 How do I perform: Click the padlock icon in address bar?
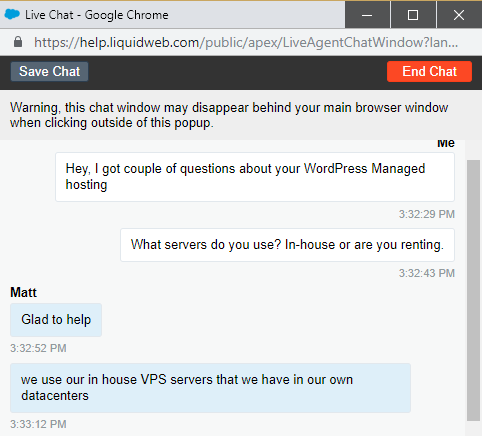point(18,42)
